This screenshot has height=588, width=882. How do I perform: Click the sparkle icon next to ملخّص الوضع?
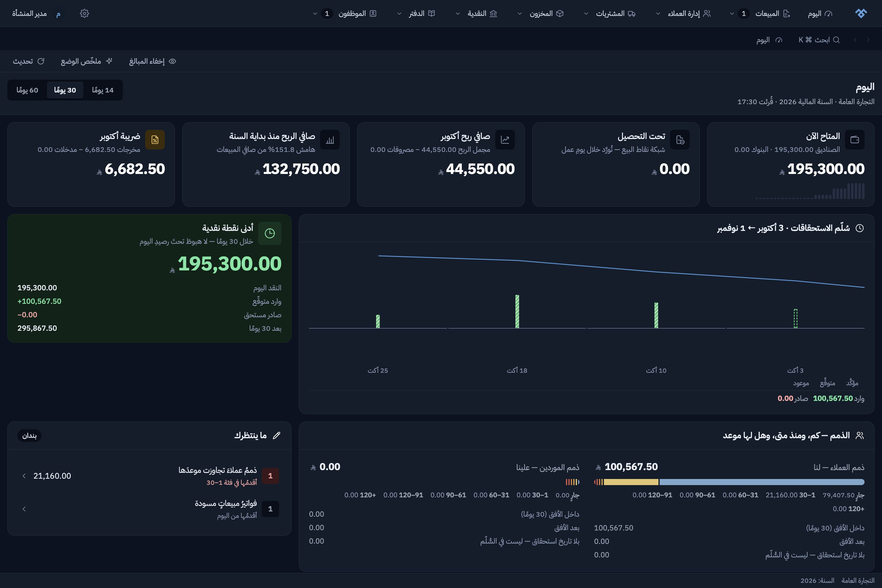[109, 61]
